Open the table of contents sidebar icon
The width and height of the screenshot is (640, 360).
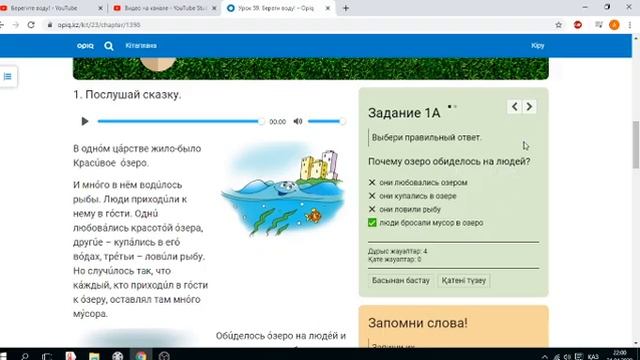pyautogui.click(x=7, y=76)
